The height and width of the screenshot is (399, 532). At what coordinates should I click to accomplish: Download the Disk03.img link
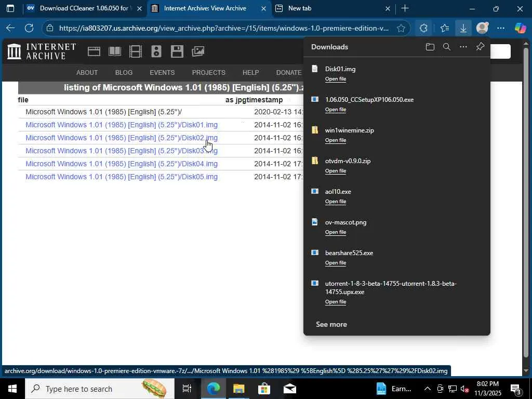tap(122, 151)
